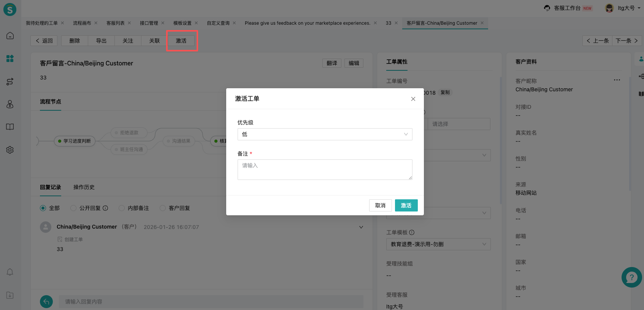This screenshot has width=644, height=310.
Task: Select the 公开回复 radio option
Action: coord(73,208)
